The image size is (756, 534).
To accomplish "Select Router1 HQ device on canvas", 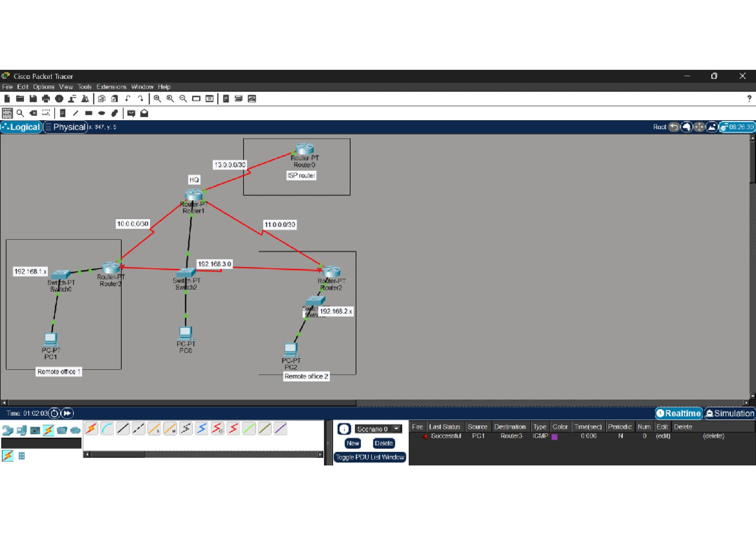I will (x=192, y=196).
